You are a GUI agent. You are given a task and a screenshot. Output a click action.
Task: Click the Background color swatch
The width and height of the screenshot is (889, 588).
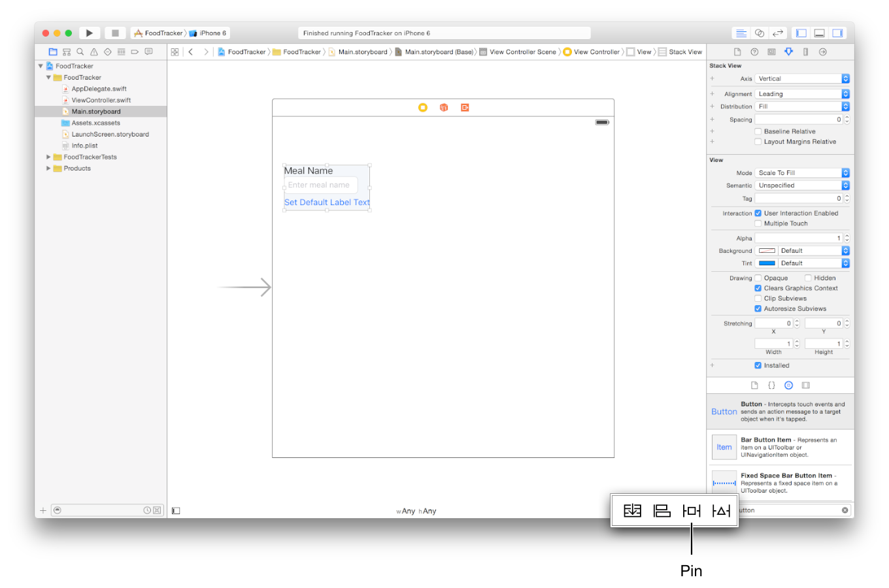coord(767,251)
